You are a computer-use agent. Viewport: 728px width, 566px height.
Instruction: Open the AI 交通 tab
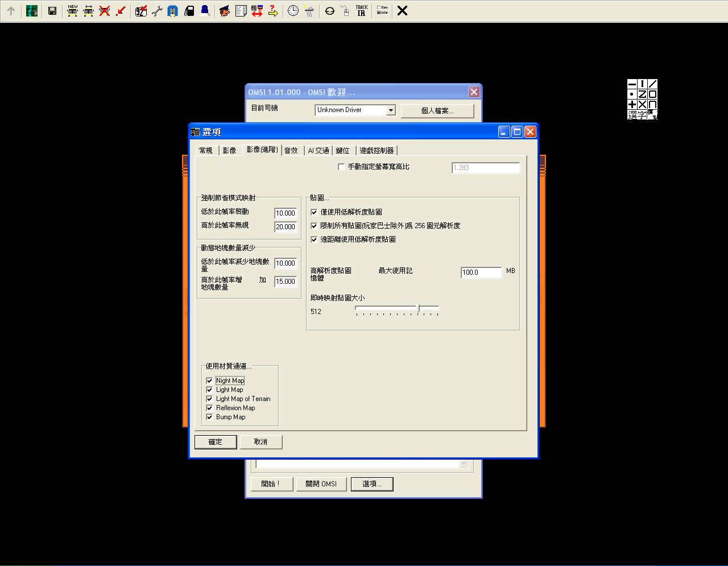coord(318,151)
